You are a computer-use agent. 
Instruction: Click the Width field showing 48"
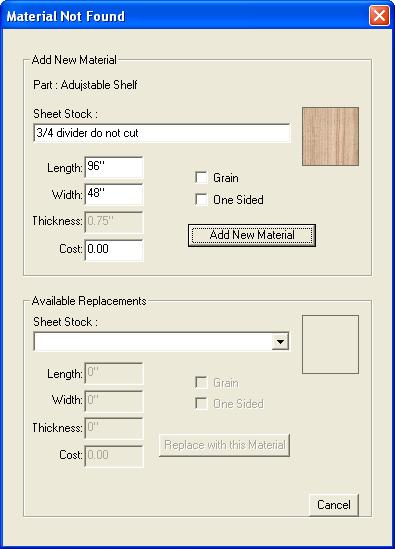click(x=114, y=194)
